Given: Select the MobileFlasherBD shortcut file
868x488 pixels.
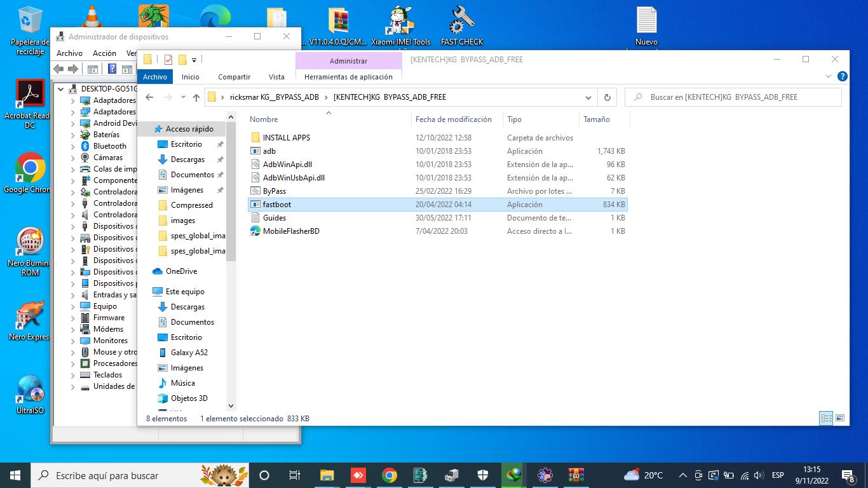Looking at the screenshot, I should [x=290, y=231].
